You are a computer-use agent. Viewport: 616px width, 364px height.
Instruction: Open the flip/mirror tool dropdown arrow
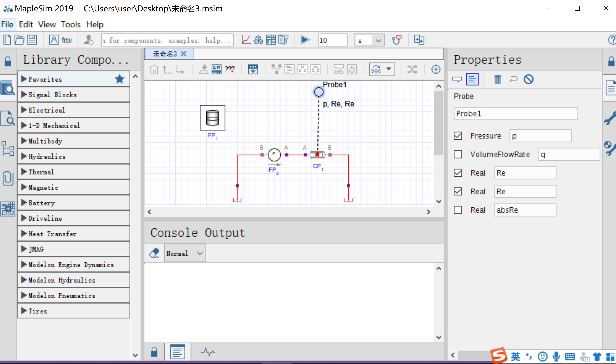(x=389, y=69)
